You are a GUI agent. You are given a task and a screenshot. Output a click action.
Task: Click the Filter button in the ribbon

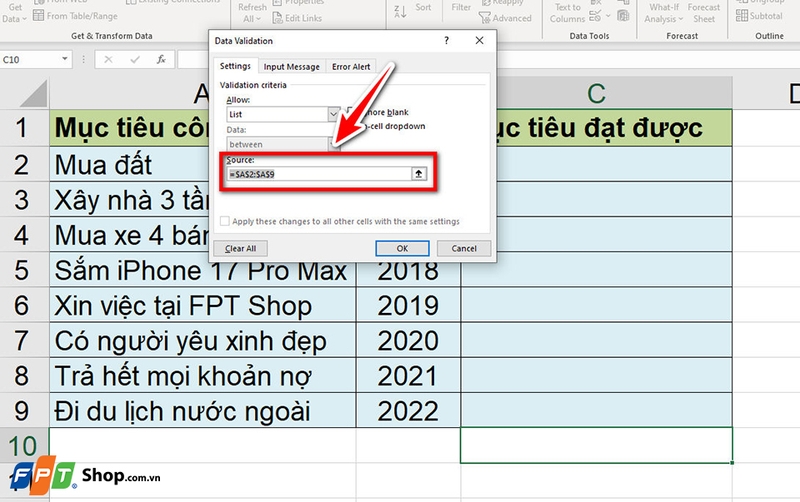(461, 7)
